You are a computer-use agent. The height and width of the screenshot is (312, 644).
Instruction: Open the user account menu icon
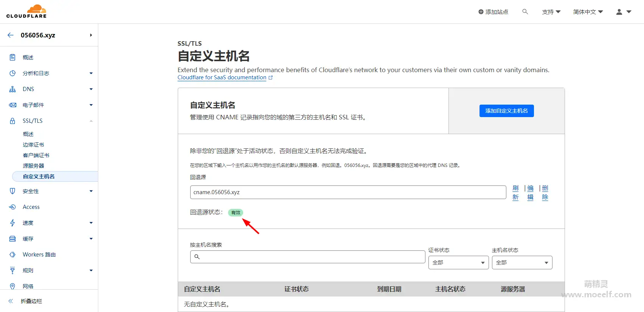624,12
